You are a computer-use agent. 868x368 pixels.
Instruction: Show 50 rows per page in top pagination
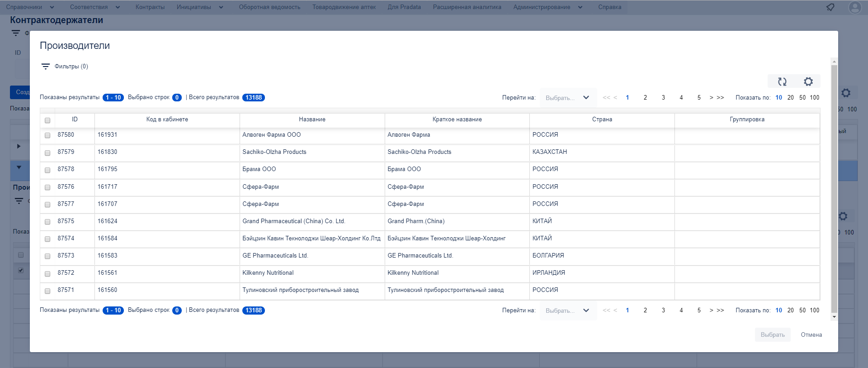[x=802, y=98]
